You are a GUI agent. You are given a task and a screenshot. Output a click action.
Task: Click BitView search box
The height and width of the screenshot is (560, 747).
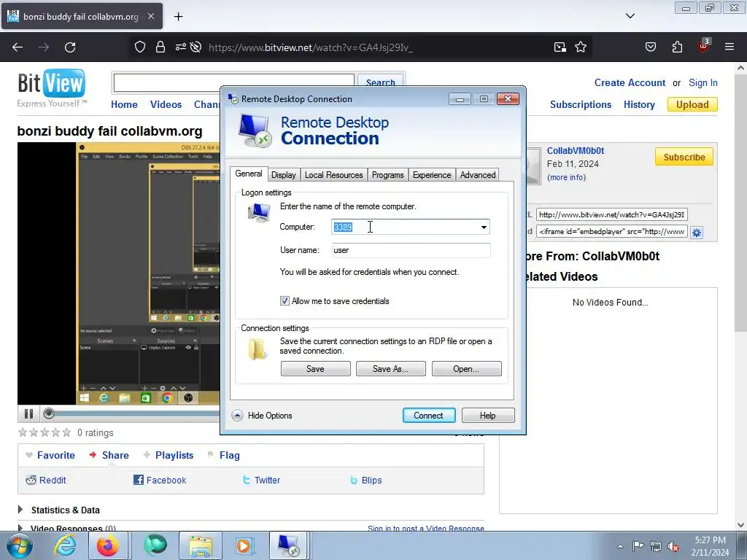pos(167,83)
